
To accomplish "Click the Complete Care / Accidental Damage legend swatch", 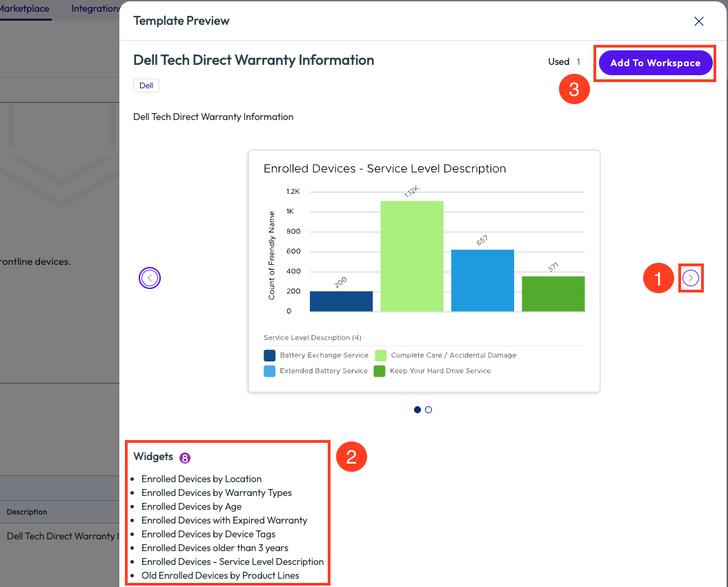I will [x=381, y=356].
